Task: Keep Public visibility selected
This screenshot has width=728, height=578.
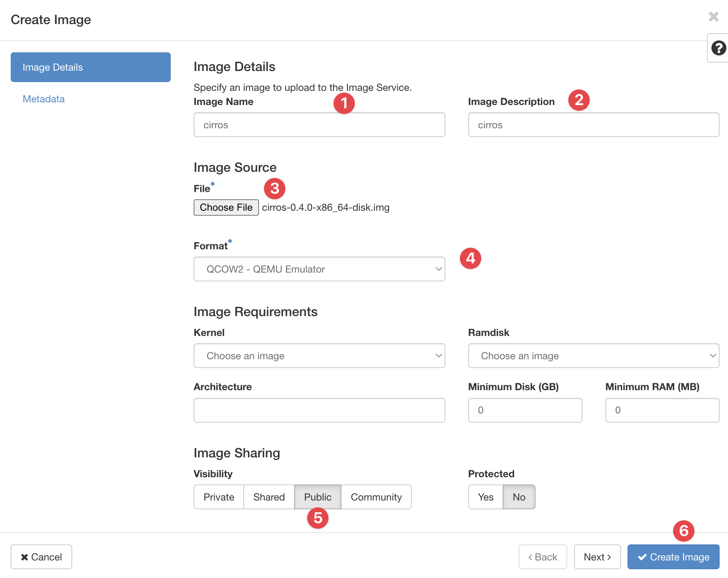Action: 317,497
